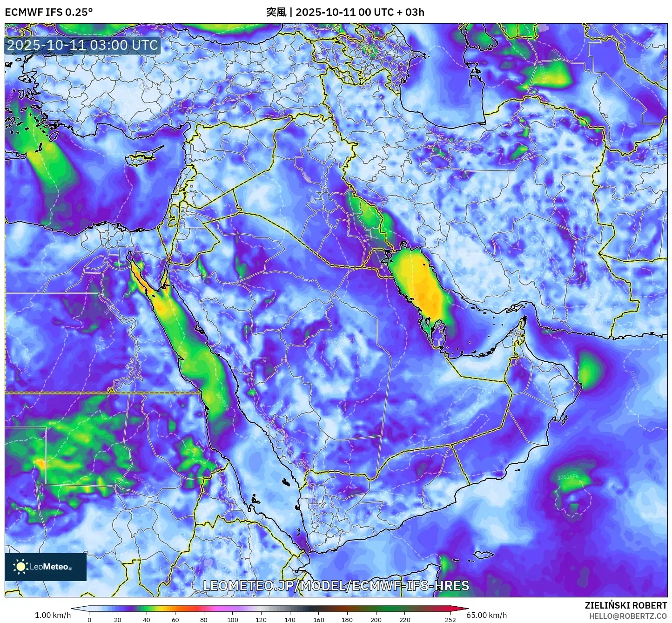
Task: Click the 65.00 km/h maximum value label
Action: point(486,615)
